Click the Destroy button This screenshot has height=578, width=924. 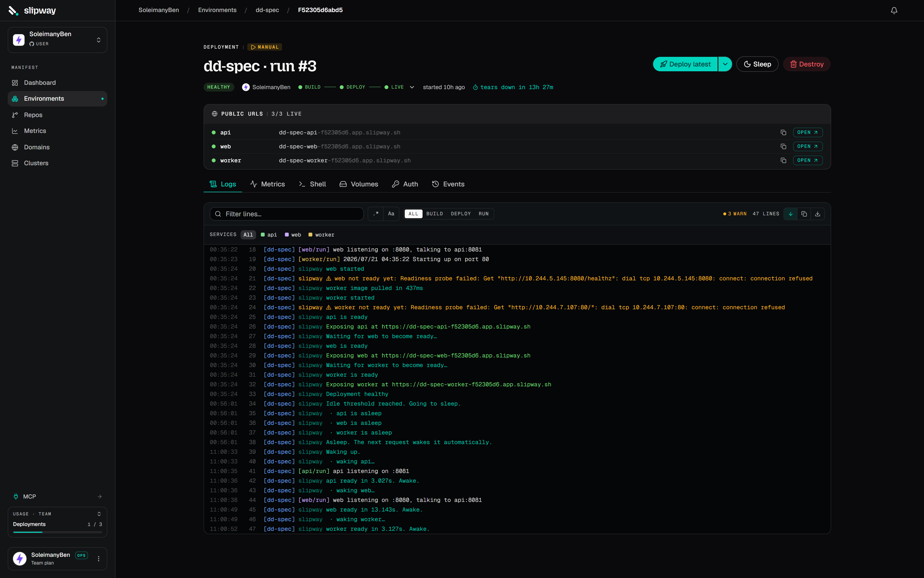(x=807, y=64)
